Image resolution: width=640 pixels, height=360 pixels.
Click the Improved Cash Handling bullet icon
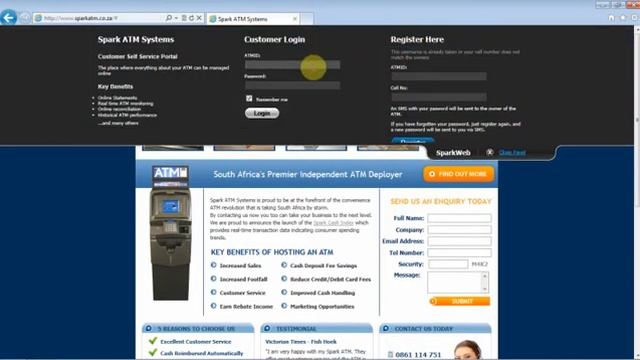tap(284, 292)
